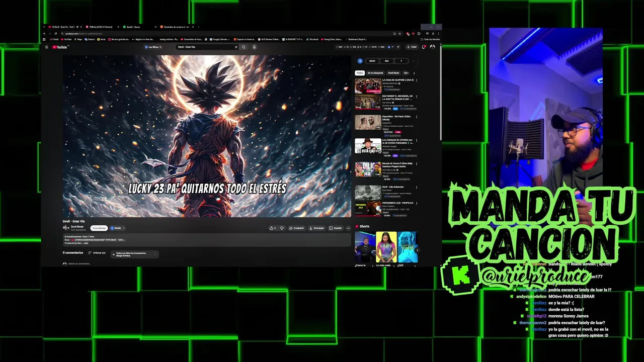Viewport: 644px width, 362px height.
Task: Open the Discohook bookmark
Action: point(311,39)
